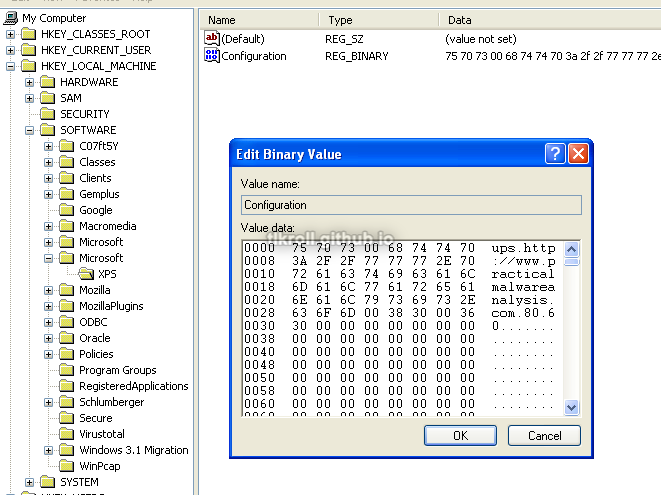Image resolution: width=661 pixels, height=495 pixels.
Task: Click the WinPcap folder icon
Action: (x=67, y=466)
